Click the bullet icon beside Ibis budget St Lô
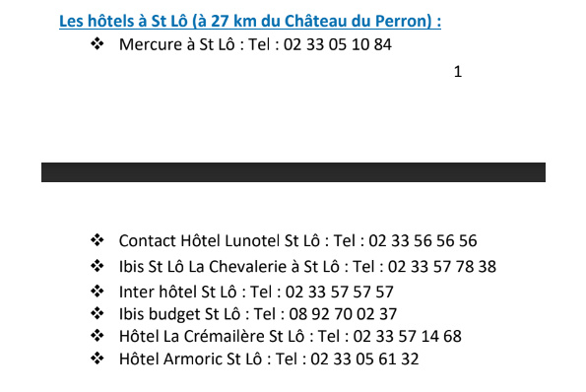 pyautogui.click(x=98, y=313)
